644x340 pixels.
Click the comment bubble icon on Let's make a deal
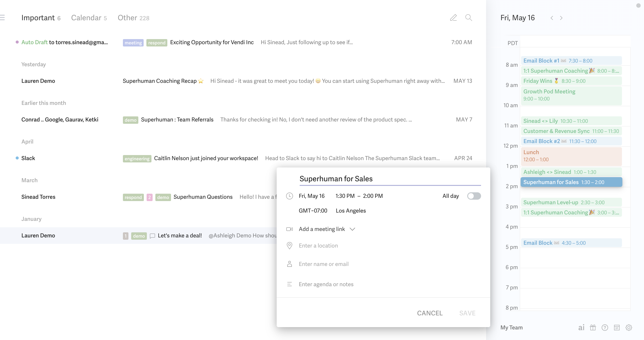[x=152, y=236]
